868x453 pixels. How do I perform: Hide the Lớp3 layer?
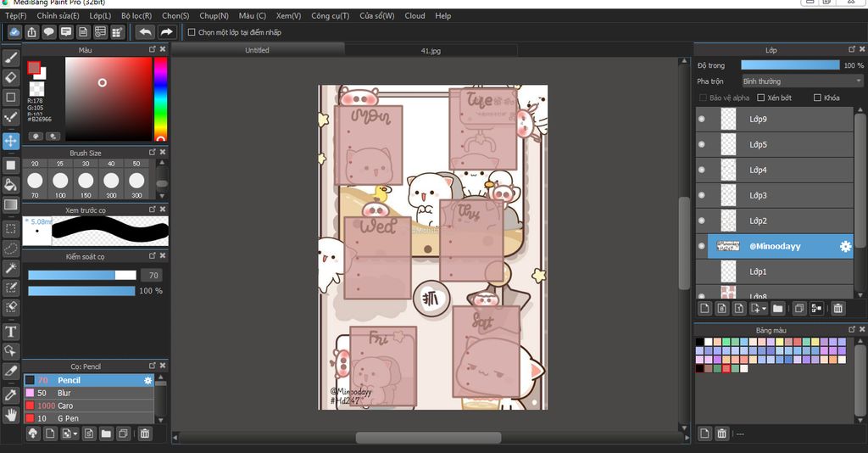click(702, 195)
